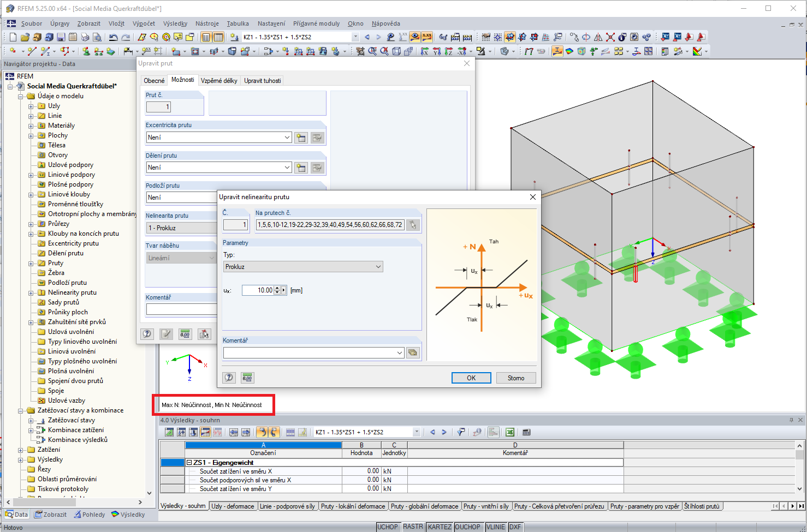Click the help icon in nonlinearity dialog
The height and width of the screenshot is (532, 807).
[229, 378]
